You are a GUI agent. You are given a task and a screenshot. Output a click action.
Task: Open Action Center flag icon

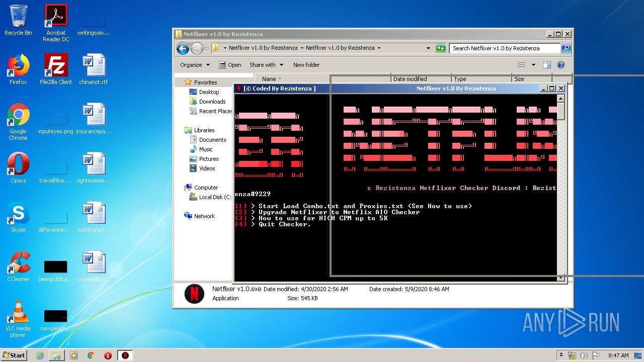click(596, 355)
